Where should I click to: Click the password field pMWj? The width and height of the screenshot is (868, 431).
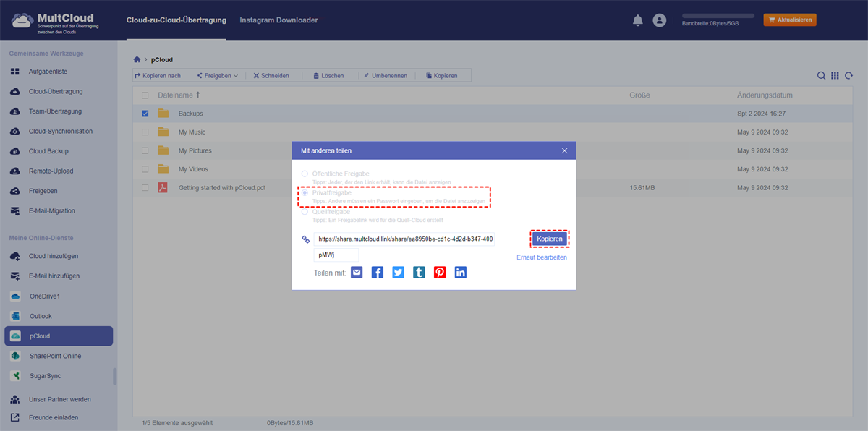coord(336,255)
